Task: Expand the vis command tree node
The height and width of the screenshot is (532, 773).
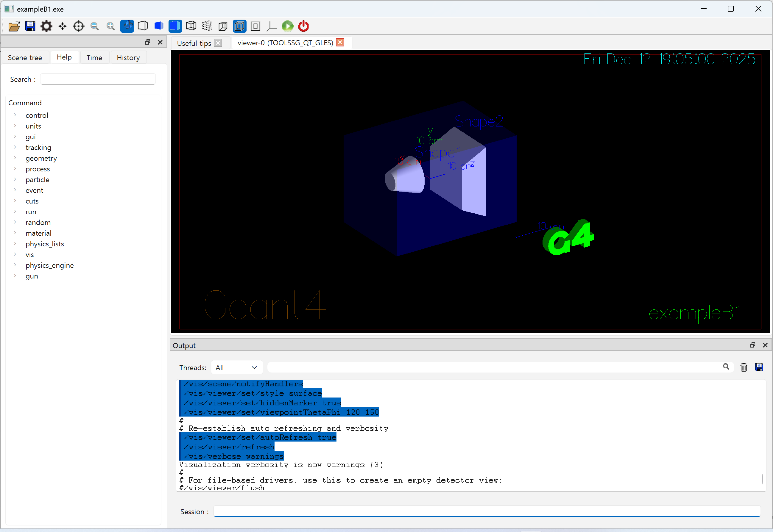Action: (x=15, y=254)
